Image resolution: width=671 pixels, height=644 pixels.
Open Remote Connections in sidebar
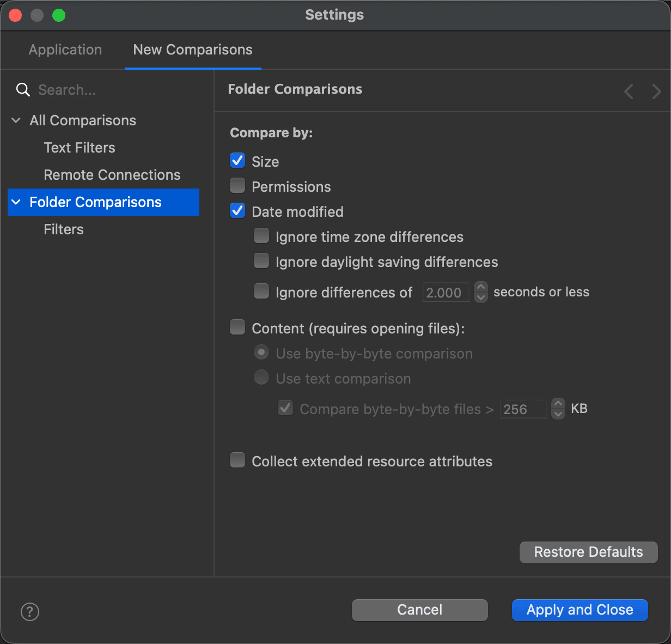[x=112, y=175]
